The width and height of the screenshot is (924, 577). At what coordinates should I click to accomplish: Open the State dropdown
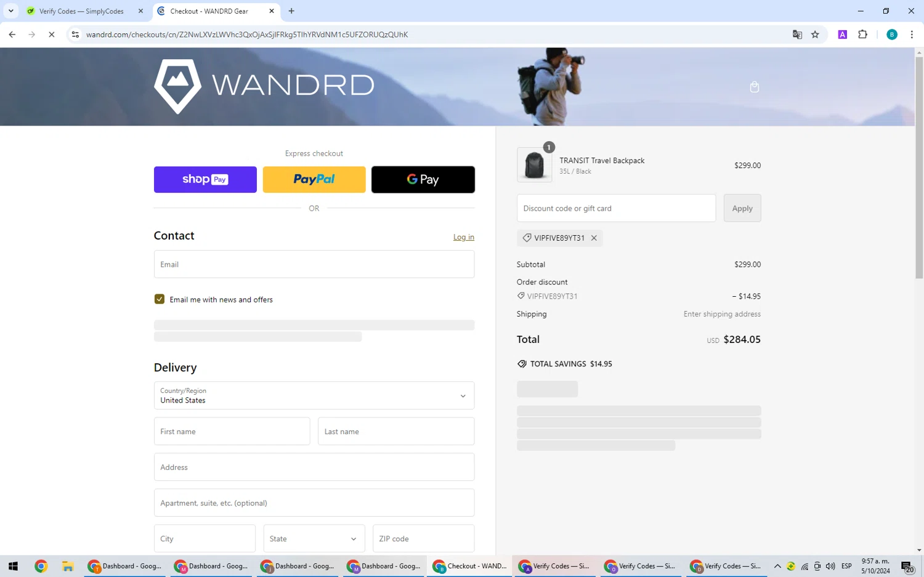pyautogui.click(x=314, y=538)
